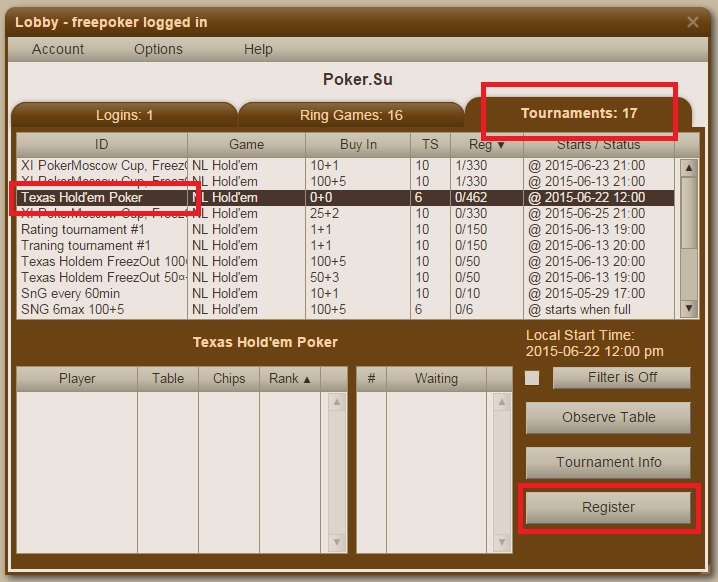Select the Rating tournament #1 row
The width and height of the screenshot is (718, 582).
pyautogui.click(x=345, y=229)
